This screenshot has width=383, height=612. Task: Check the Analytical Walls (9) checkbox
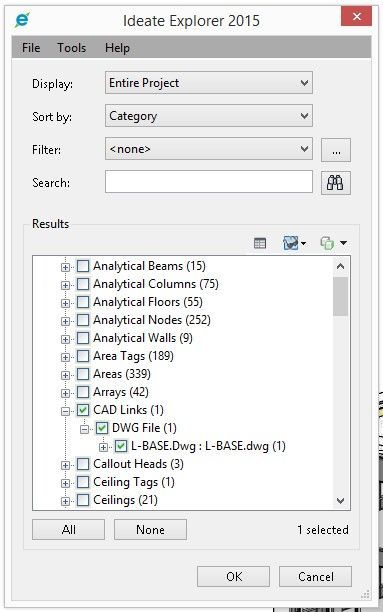pyautogui.click(x=83, y=338)
